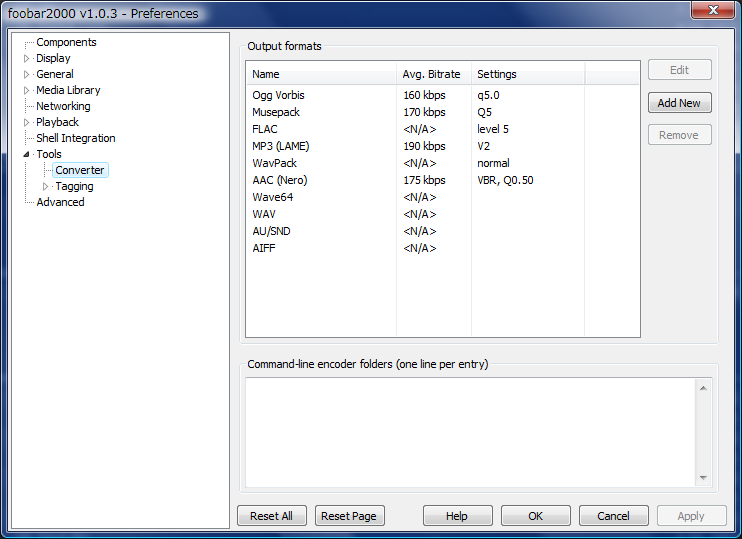The height and width of the screenshot is (539, 742).
Task: Click the encoder folders scroll down arrow
Action: click(703, 477)
